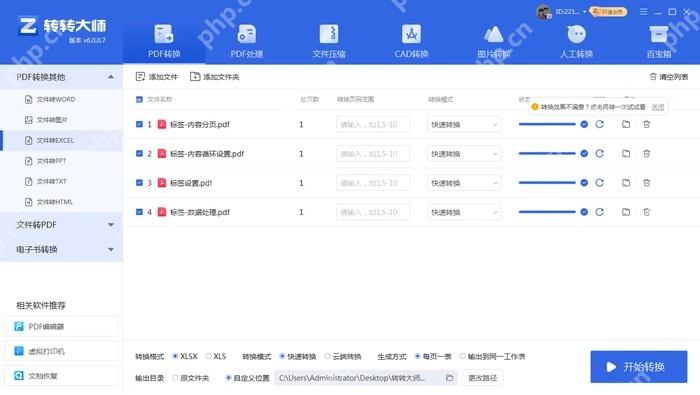Image resolution: width=700 pixels, height=395 pixels.
Task: Select 文件转图片 in sidebar
Action: (62, 120)
